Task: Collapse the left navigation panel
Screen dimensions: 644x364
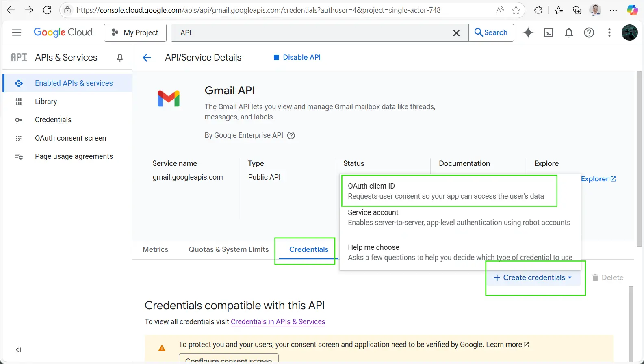Action: (18, 350)
